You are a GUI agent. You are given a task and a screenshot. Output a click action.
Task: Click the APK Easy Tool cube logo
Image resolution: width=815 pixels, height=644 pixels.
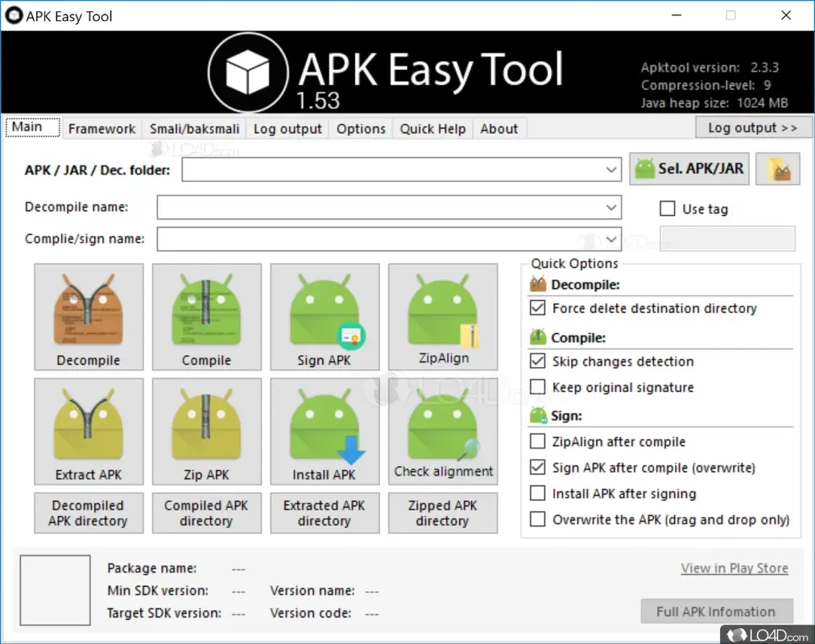[x=249, y=72]
